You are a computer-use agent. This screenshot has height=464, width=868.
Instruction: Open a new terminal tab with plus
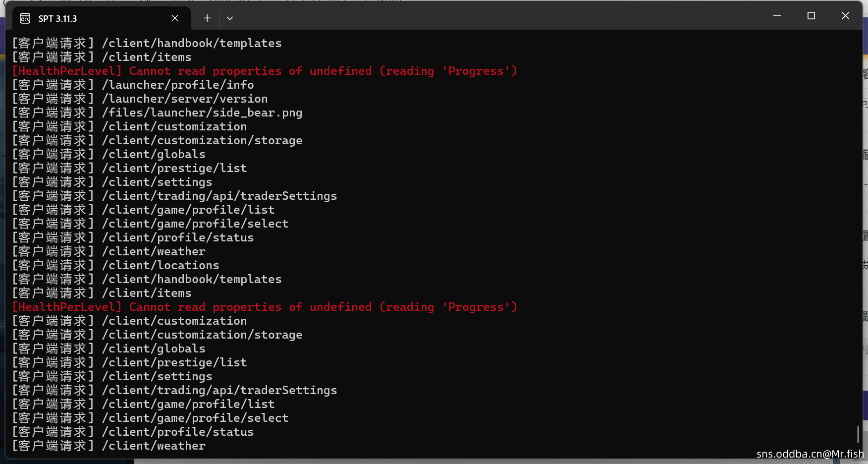pyautogui.click(x=207, y=18)
